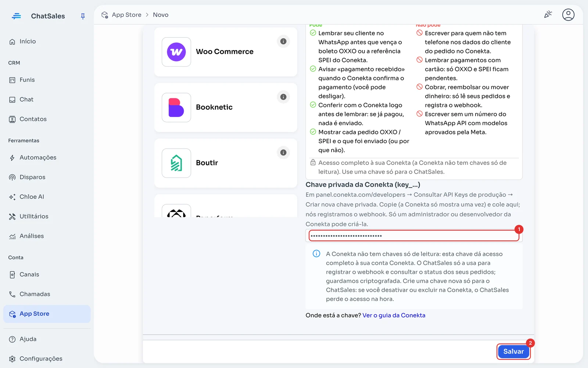Click the Salvar button
Viewport: 588px width, 368px height.
point(513,351)
